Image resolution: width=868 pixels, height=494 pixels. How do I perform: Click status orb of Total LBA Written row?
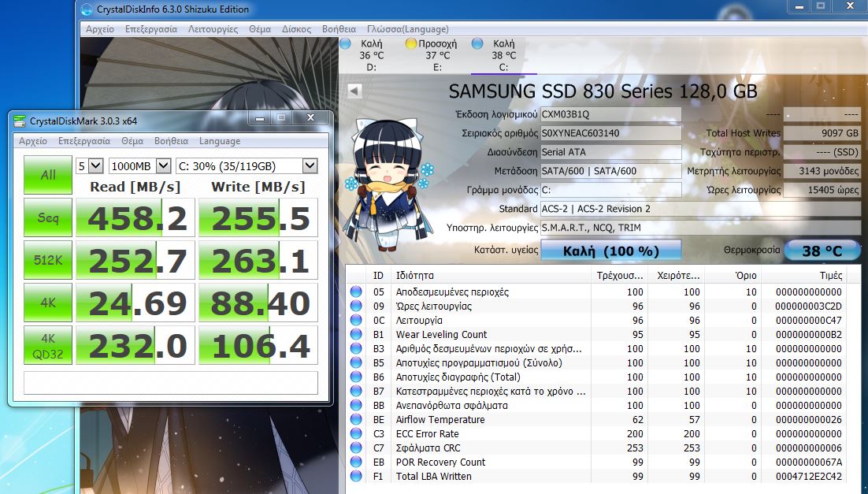pos(356,476)
